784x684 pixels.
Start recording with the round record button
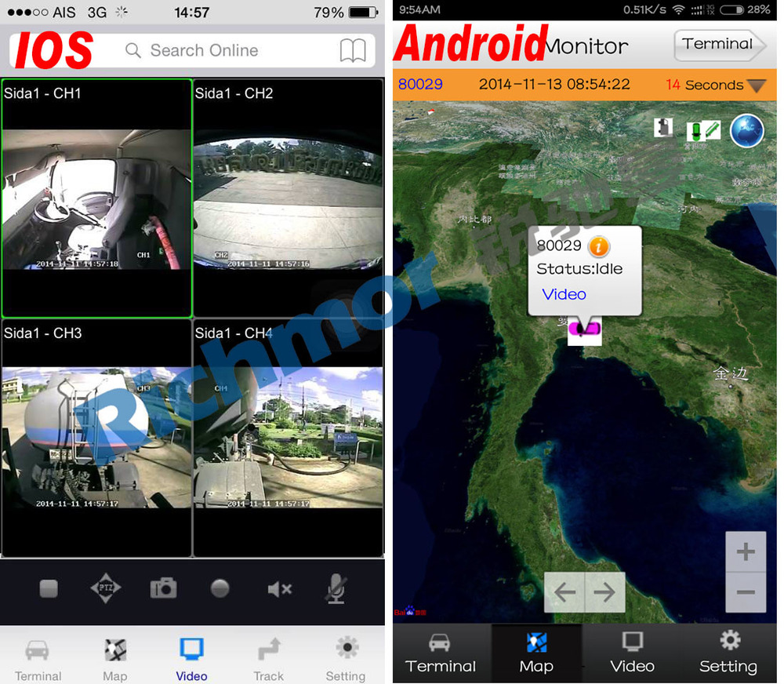tap(220, 588)
